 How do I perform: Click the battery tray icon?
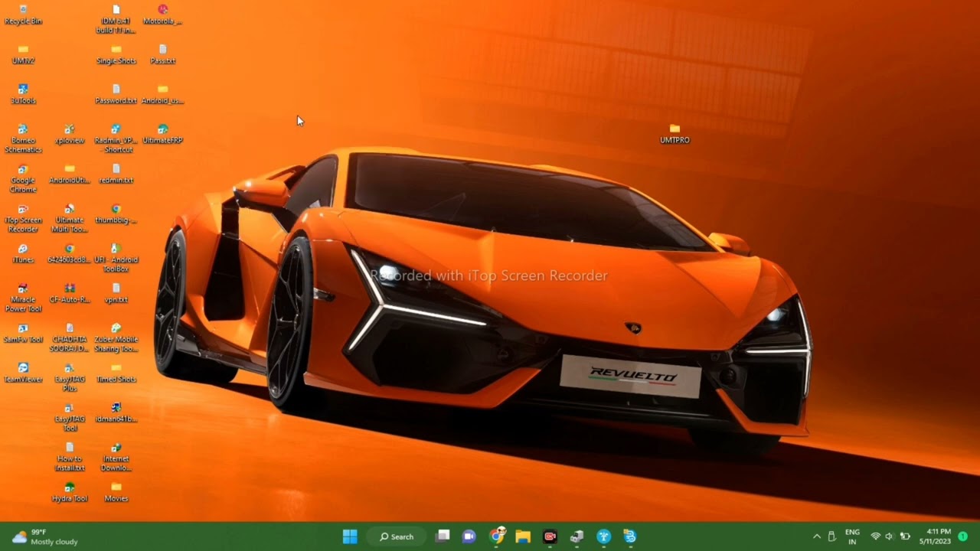905,536
